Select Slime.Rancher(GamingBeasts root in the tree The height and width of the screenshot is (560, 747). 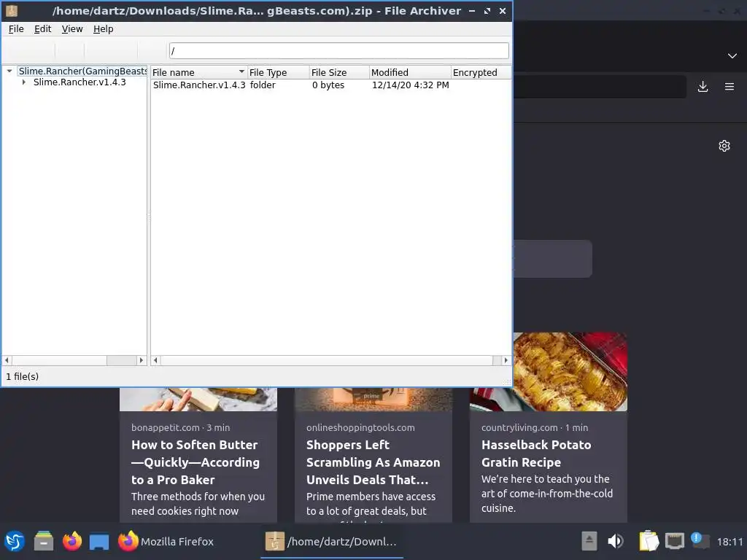point(82,71)
